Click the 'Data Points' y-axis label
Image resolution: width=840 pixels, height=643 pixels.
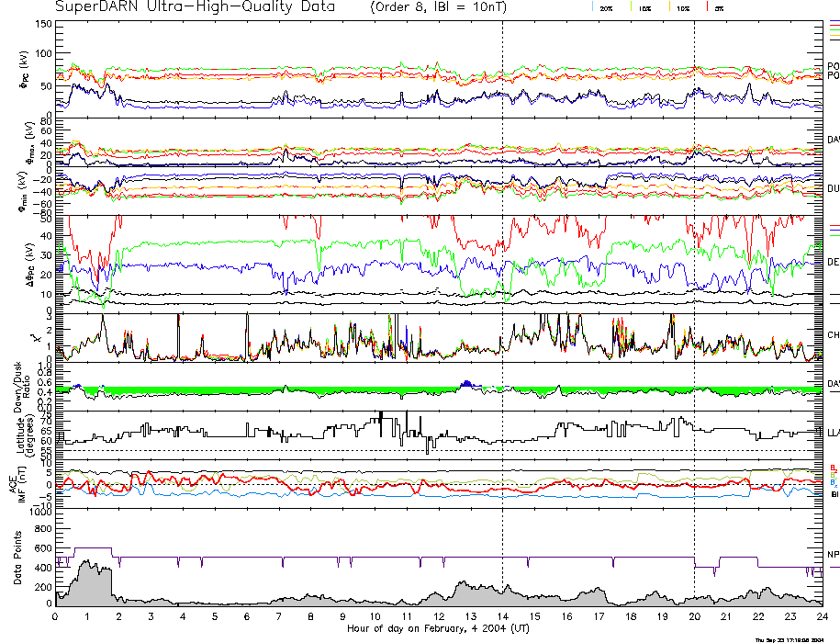tap(17, 562)
